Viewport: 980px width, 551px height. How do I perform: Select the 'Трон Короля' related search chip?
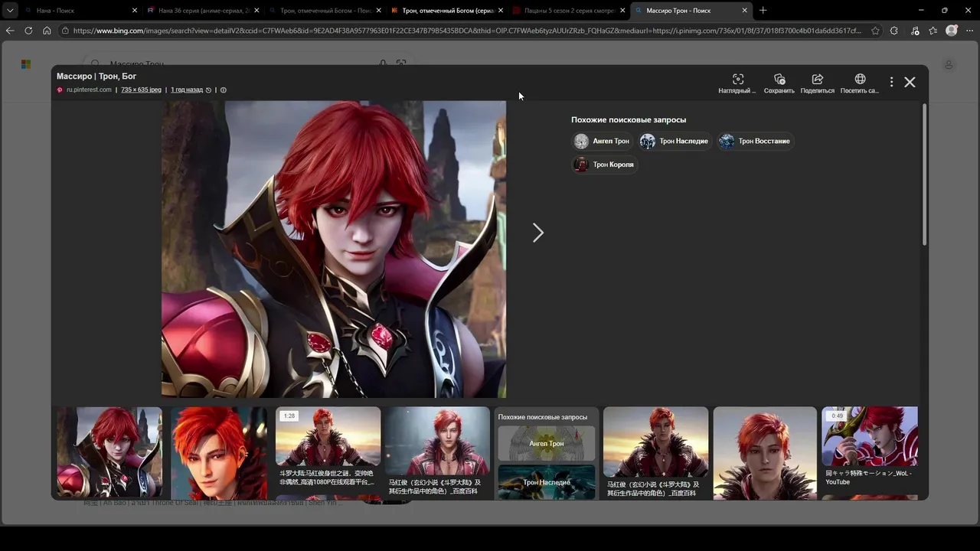(605, 165)
